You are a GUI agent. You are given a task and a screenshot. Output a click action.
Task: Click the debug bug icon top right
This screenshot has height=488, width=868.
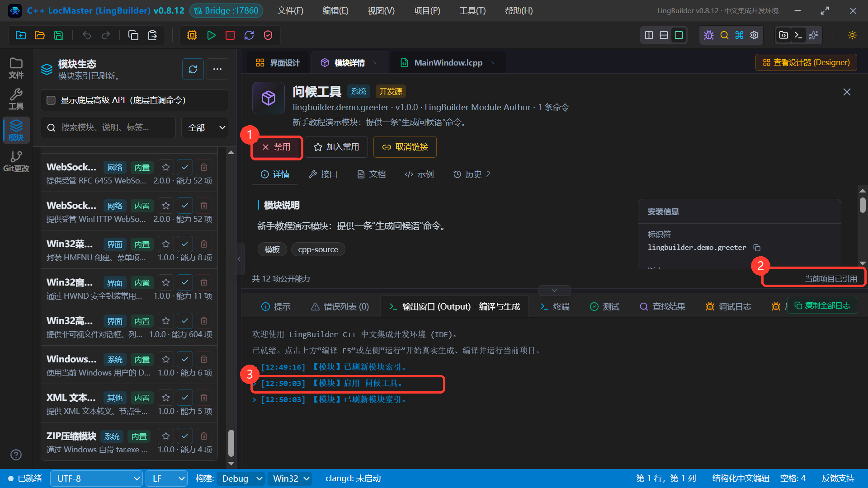click(709, 35)
